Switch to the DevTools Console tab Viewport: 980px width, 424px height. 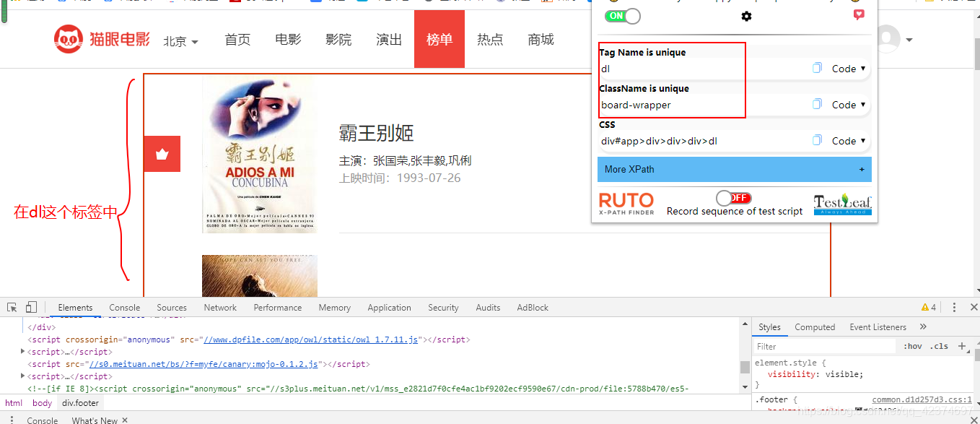125,307
